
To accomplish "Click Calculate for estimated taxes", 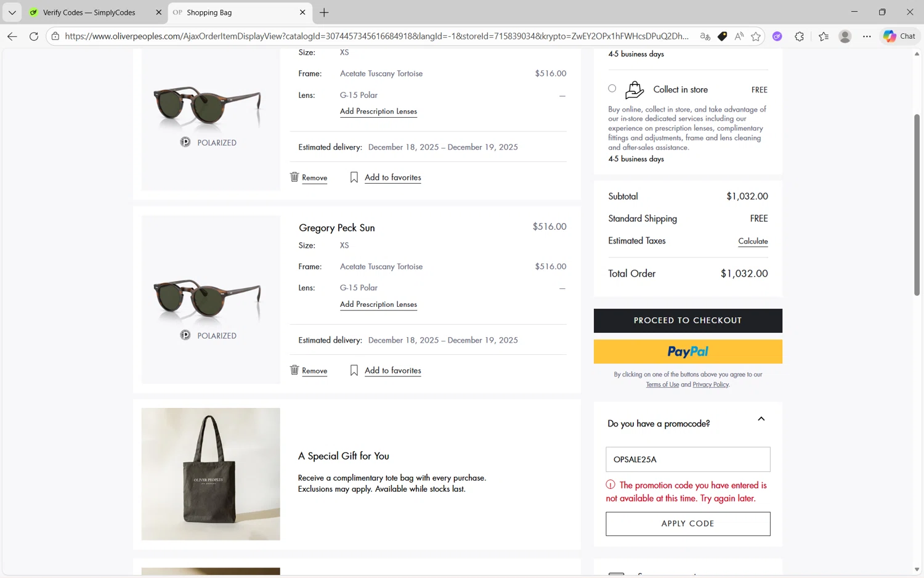I will (753, 241).
